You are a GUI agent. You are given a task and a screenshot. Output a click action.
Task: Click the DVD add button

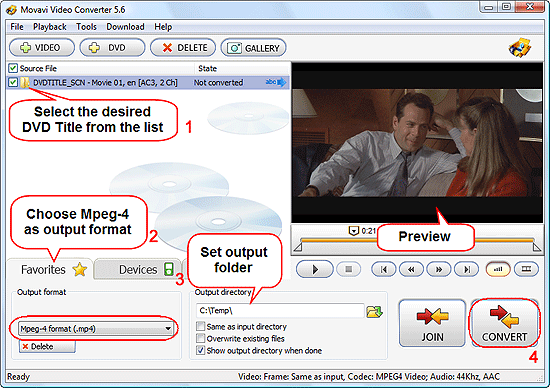pos(112,48)
